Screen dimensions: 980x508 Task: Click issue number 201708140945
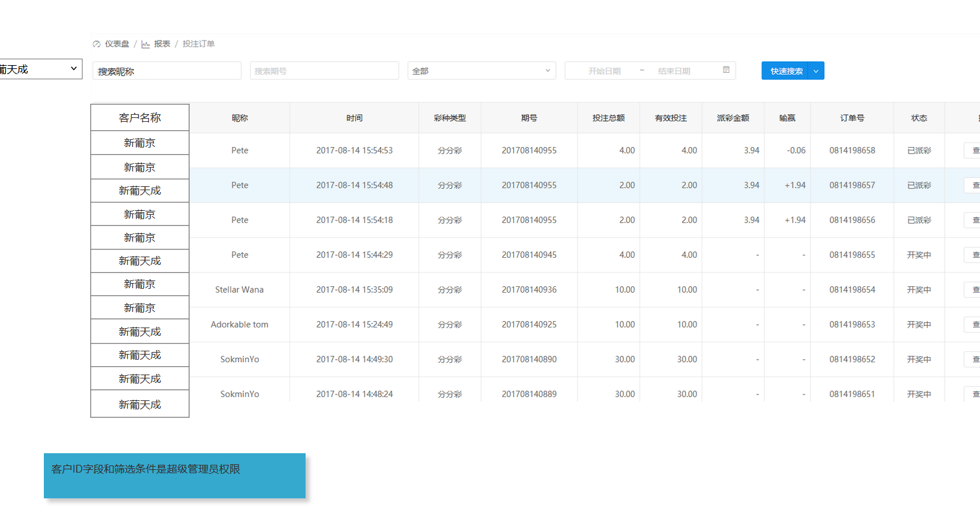(529, 255)
